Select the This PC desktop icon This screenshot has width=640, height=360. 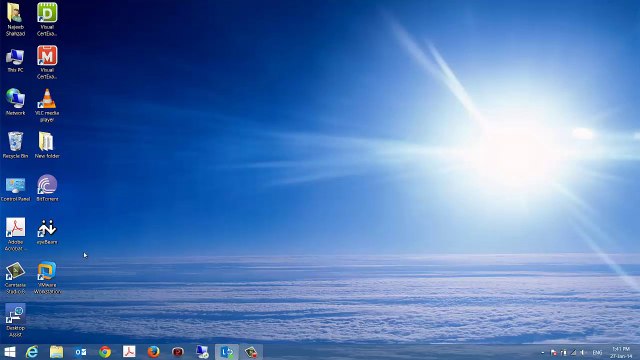15,60
